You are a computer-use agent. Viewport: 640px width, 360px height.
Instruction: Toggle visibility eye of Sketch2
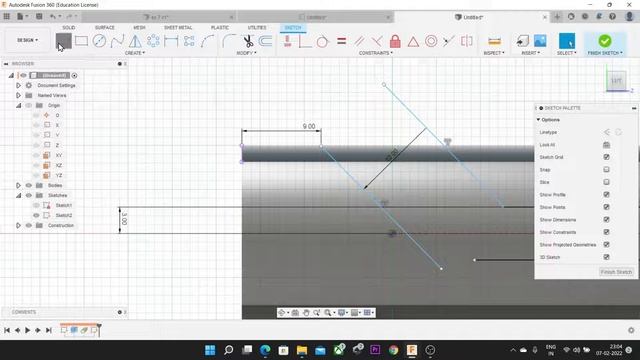[36, 215]
